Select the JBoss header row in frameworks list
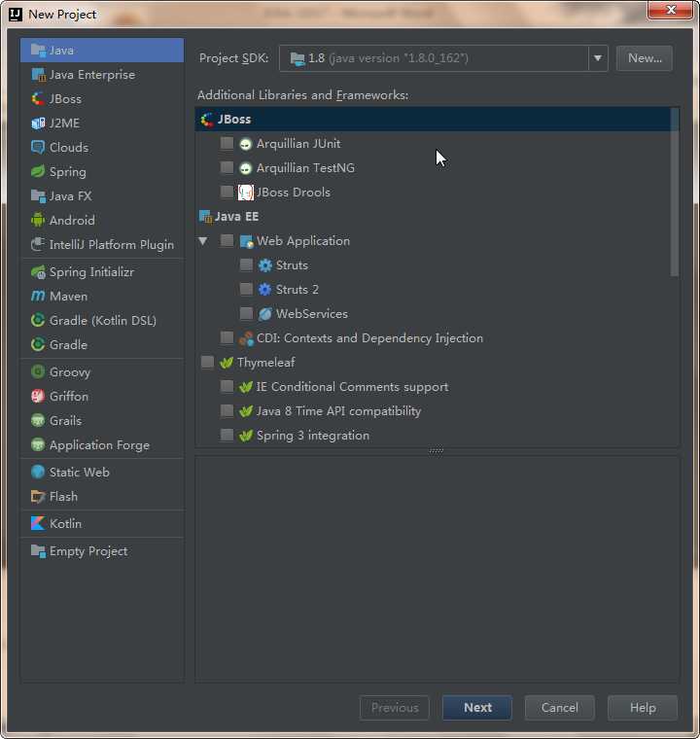Viewport: 700px width, 739px height. pos(434,120)
